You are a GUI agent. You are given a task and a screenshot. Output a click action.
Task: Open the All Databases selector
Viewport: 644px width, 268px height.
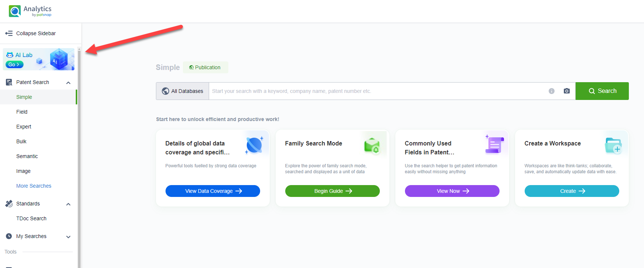[183, 91]
